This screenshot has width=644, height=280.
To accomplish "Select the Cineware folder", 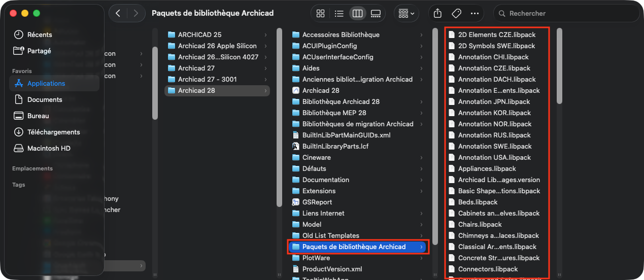I will click(x=358, y=157).
